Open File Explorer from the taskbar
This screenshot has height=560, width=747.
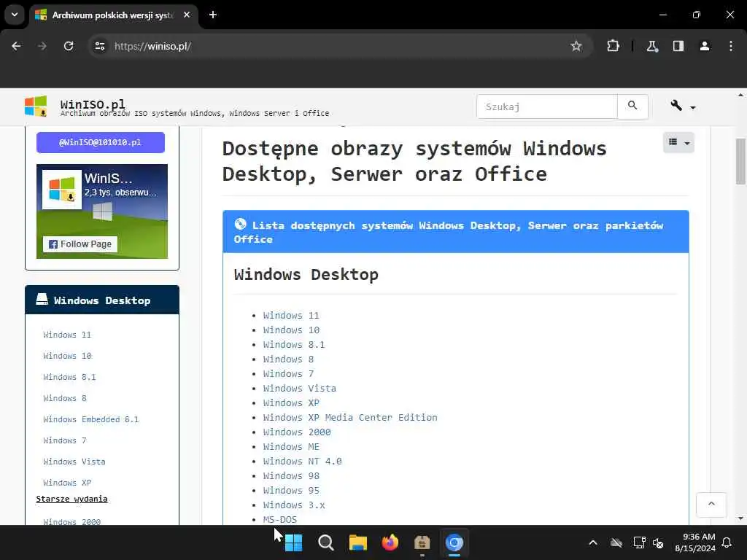pyautogui.click(x=357, y=542)
